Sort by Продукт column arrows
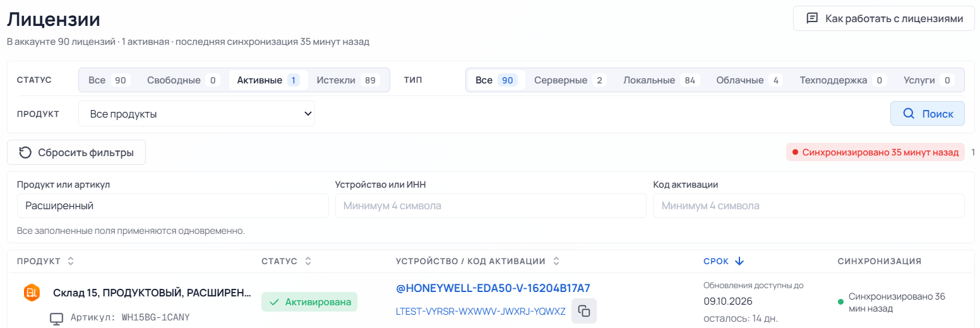The image size is (980, 328). point(71,261)
